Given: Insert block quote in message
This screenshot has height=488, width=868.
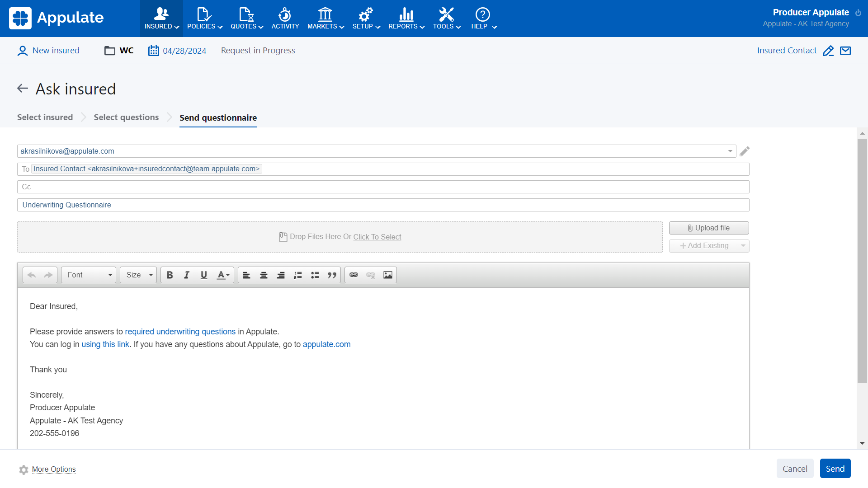Looking at the screenshot, I should [x=332, y=275].
